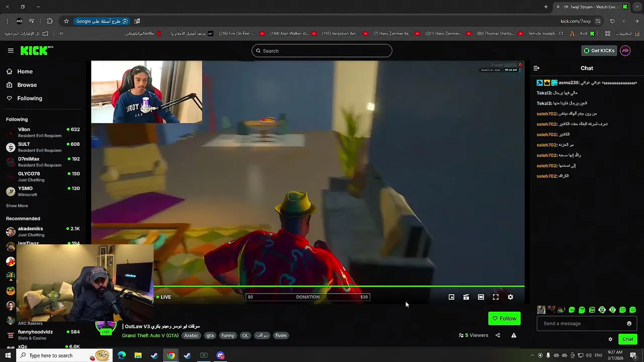Toggle mini player mode icon
Image resolution: width=644 pixels, height=362 pixels.
pyautogui.click(x=451, y=297)
